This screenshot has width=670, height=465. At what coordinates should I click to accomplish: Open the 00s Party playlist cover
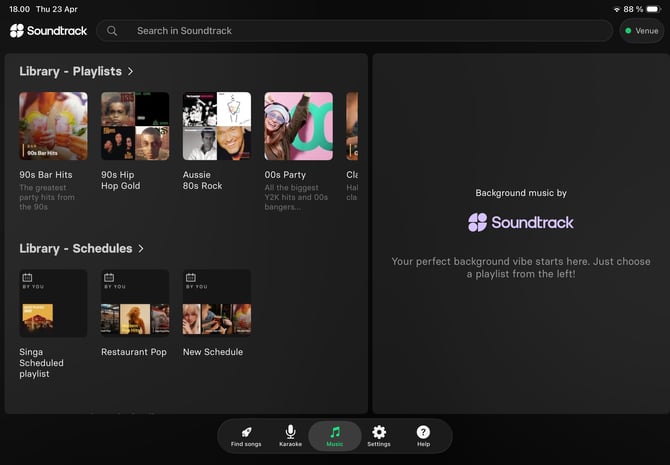pyautogui.click(x=298, y=126)
